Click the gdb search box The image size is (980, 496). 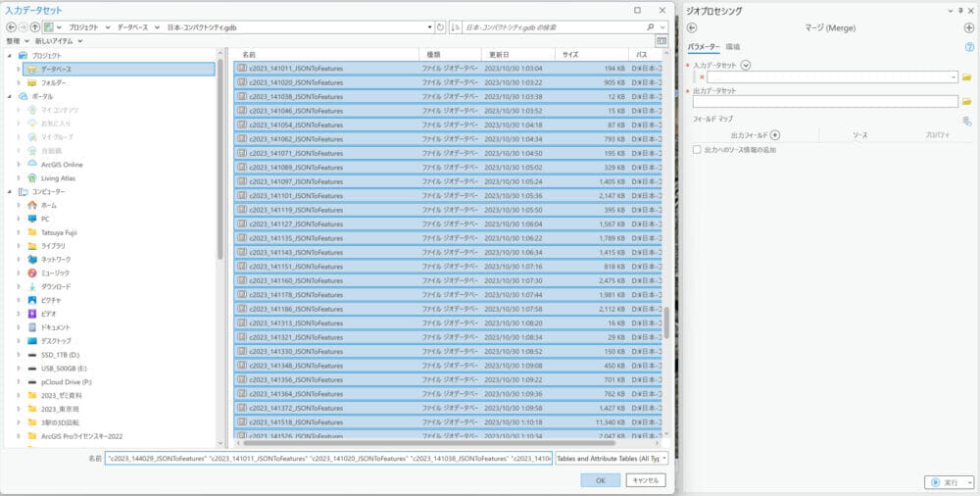554,27
